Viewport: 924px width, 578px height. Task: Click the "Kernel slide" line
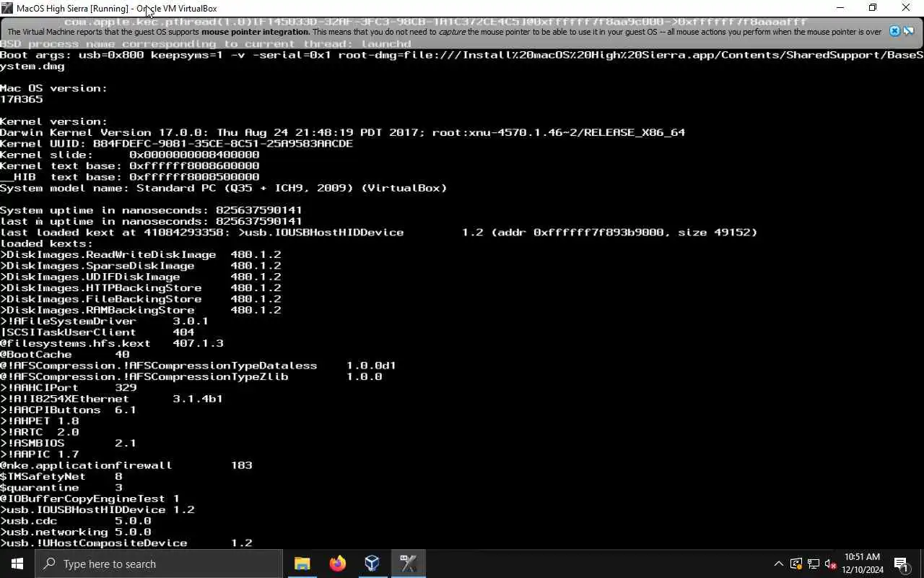129,155
